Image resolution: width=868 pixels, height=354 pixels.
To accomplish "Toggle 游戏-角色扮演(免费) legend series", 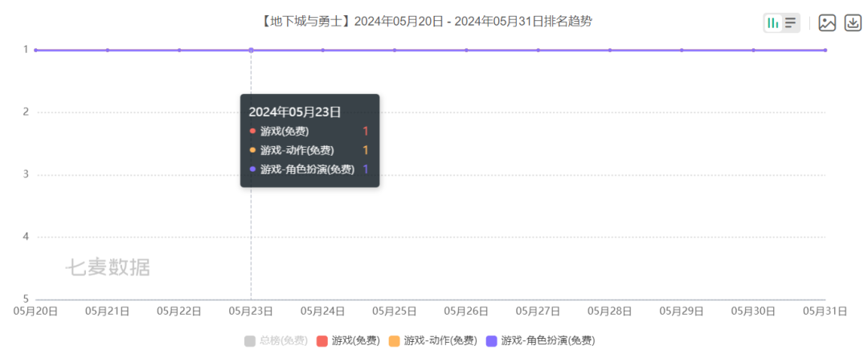I will tap(540, 340).
